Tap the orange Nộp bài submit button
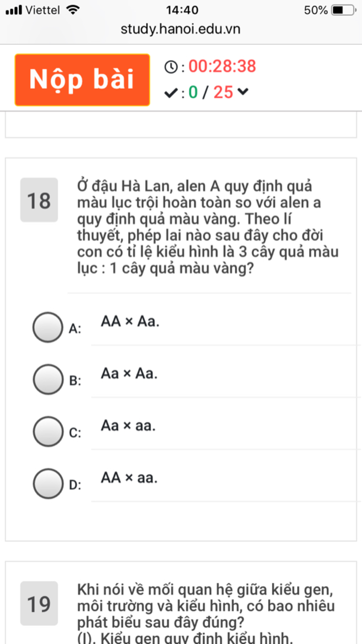This screenshot has height=644, width=362. pyautogui.click(x=82, y=80)
